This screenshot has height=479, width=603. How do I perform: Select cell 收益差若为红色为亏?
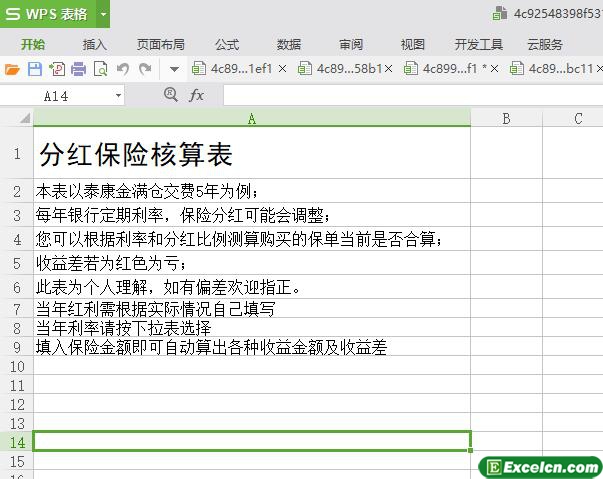[x=252, y=263]
